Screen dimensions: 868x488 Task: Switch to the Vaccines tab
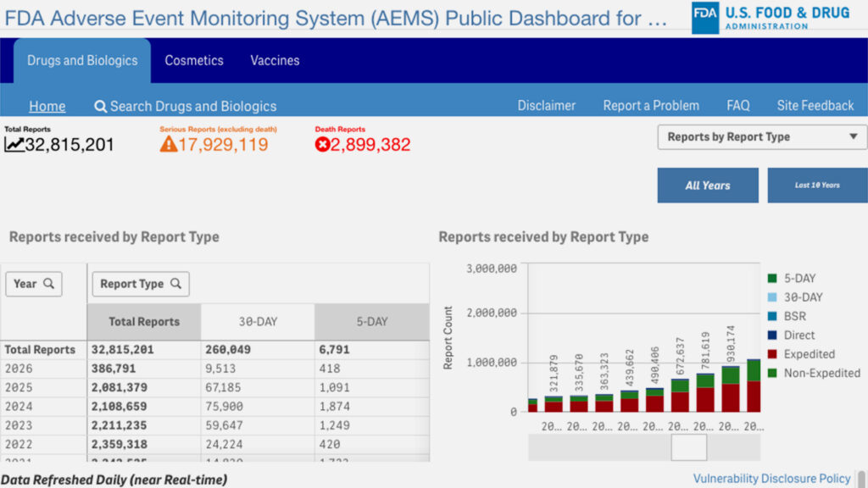coord(275,61)
